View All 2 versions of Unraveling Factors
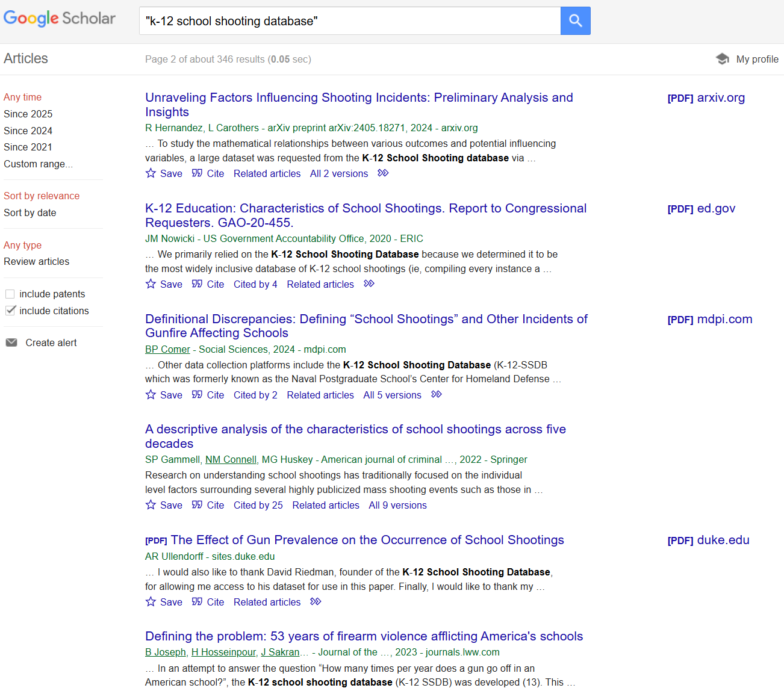This screenshot has height=691, width=784. coord(339,173)
